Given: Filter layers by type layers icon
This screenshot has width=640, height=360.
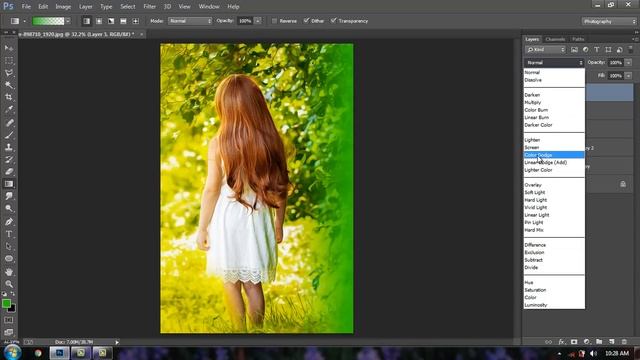Looking at the screenshot, I should (597, 50).
